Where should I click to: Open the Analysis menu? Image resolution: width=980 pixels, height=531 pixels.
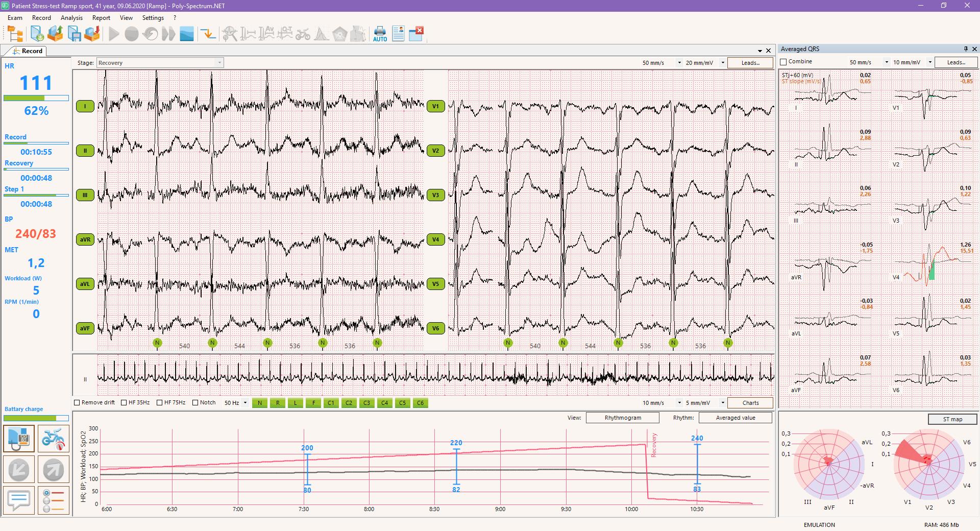click(71, 18)
